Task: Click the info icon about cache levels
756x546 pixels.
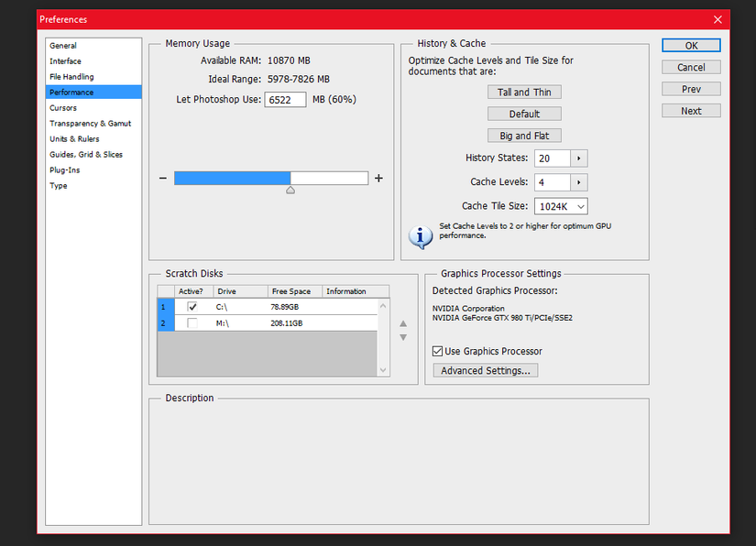Action: tap(420, 236)
